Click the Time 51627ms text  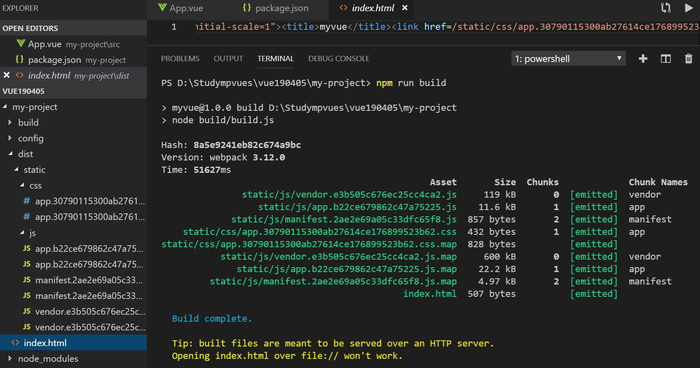[x=196, y=170]
